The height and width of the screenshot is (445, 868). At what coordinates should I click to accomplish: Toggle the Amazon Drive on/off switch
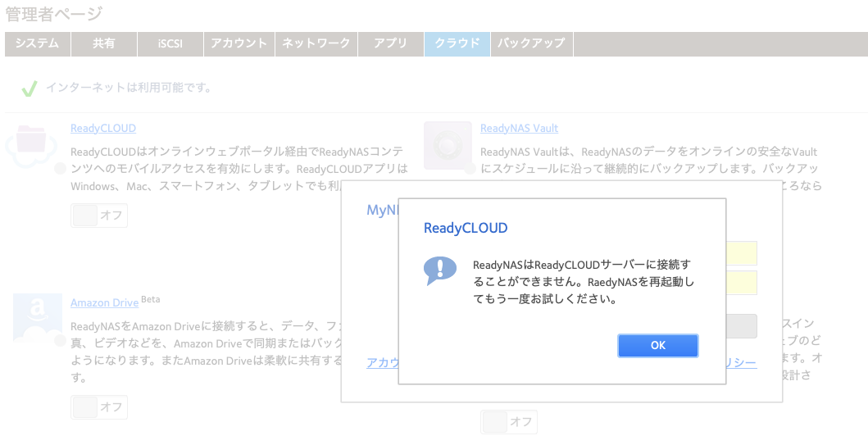click(x=99, y=406)
